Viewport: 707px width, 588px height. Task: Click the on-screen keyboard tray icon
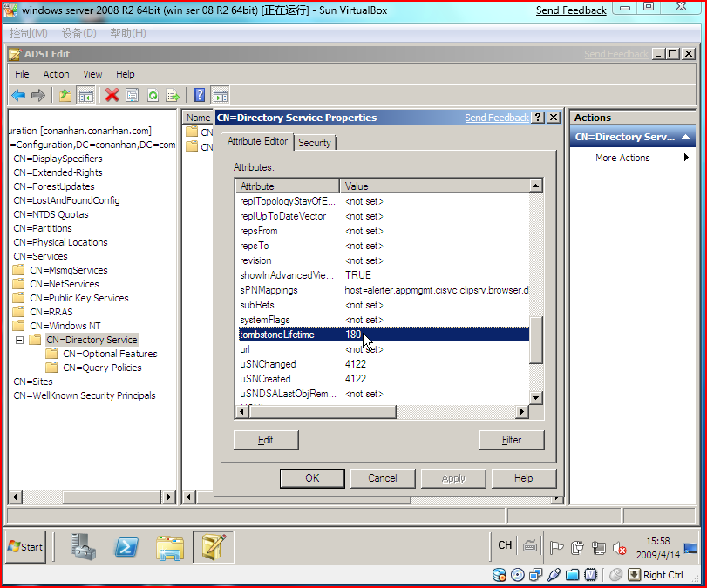[x=530, y=547]
